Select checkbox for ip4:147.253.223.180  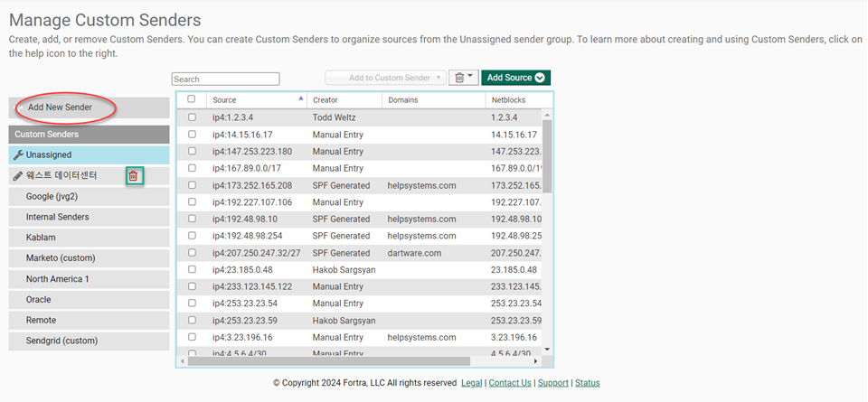[192, 151]
